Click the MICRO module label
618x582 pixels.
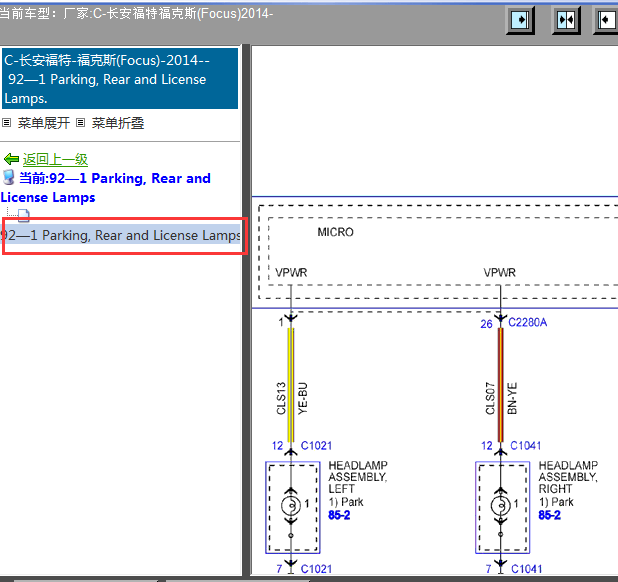click(x=335, y=232)
